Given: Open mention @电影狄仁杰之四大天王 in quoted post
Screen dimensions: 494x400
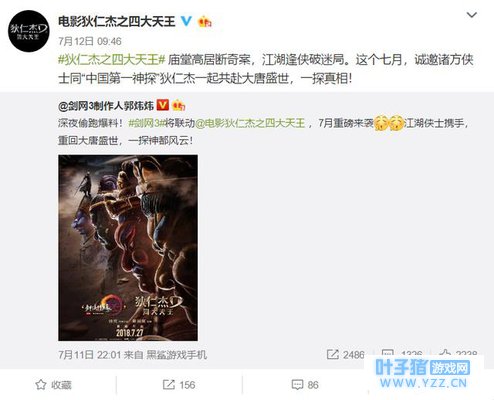Looking at the screenshot, I should tap(250, 123).
